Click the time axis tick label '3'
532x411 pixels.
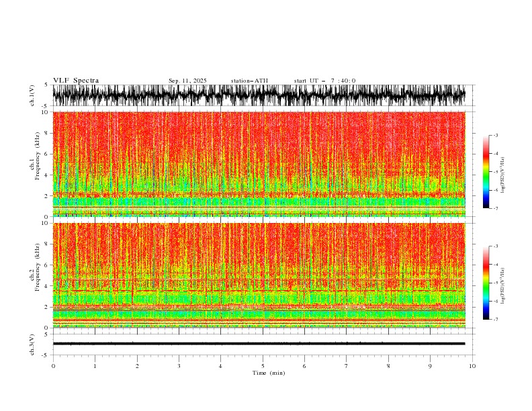pyautogui.click(x=179, y=366)
